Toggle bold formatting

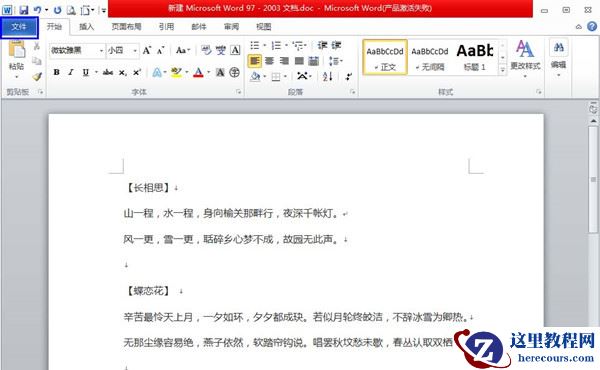point(56,72)
